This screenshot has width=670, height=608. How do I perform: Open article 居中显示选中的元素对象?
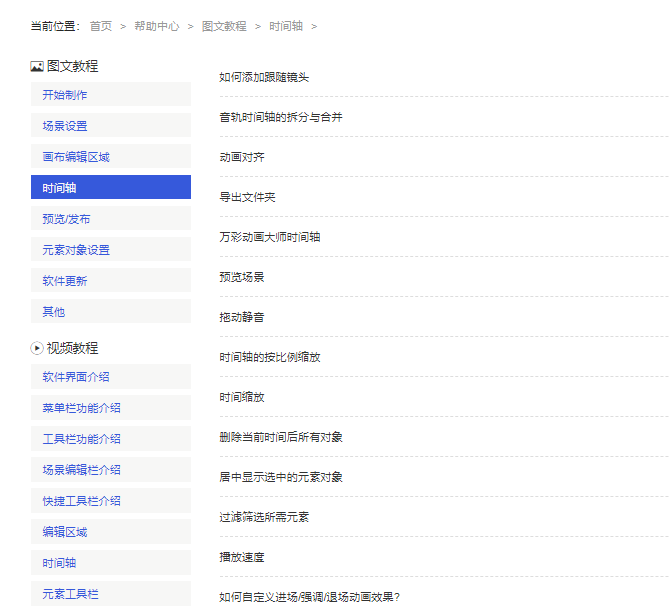point(281,477)
